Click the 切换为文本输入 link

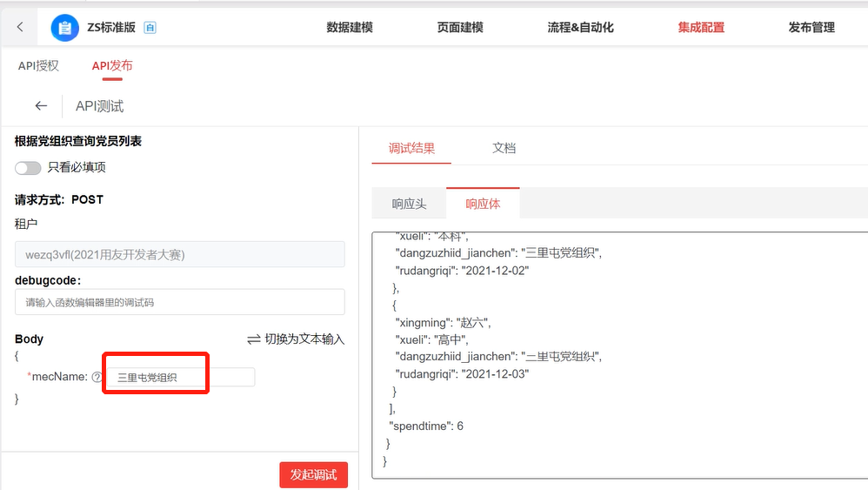click(304, 339)
